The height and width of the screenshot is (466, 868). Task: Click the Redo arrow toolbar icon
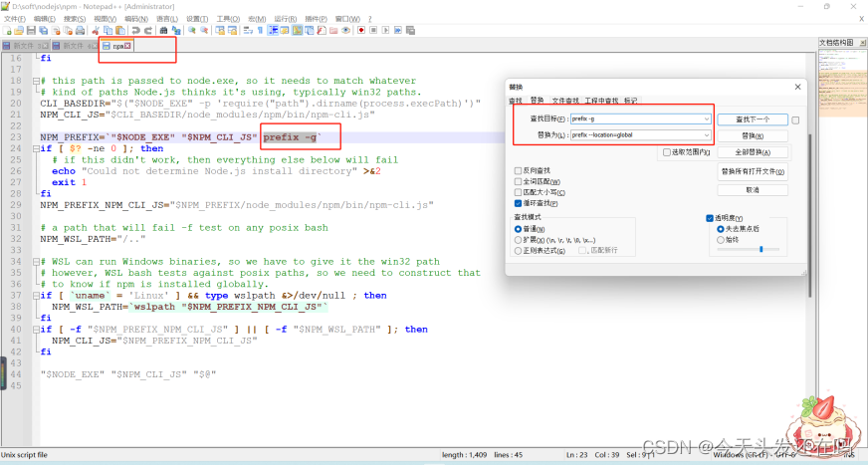[x=148, y=31]
